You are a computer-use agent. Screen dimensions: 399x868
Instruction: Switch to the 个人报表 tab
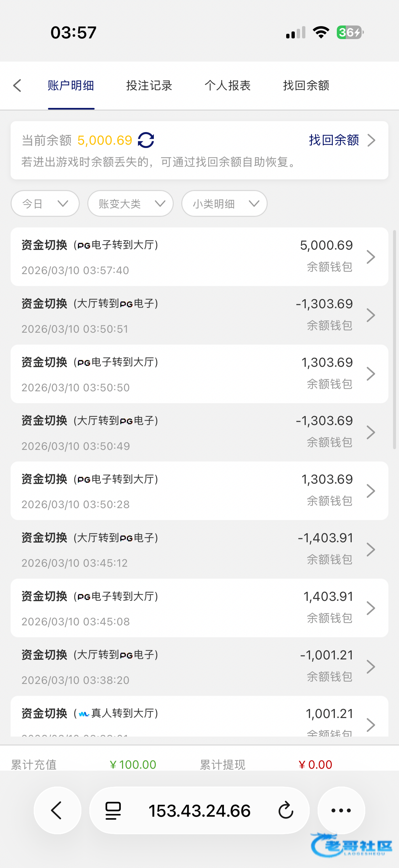click(x=228, y=86)
